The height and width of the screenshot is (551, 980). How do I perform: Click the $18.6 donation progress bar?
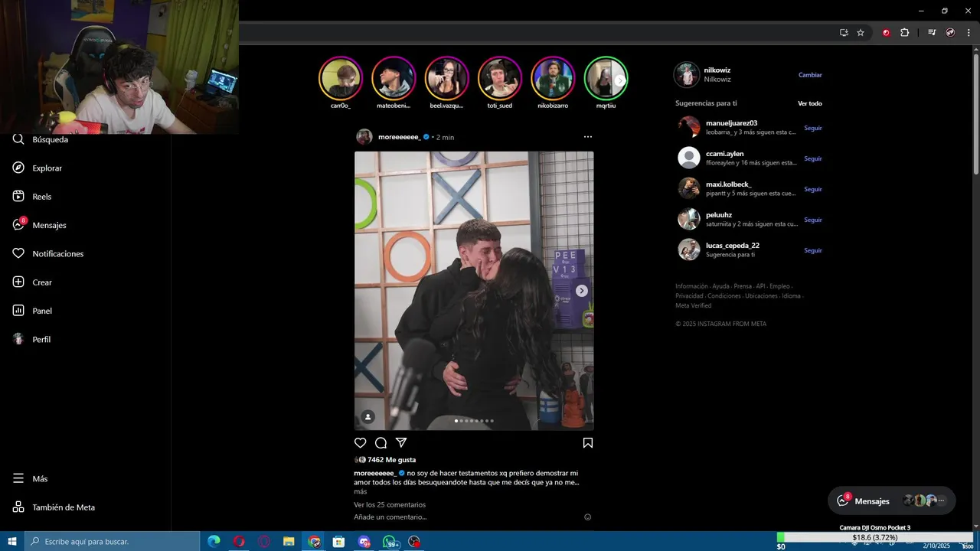click(874, 538)
